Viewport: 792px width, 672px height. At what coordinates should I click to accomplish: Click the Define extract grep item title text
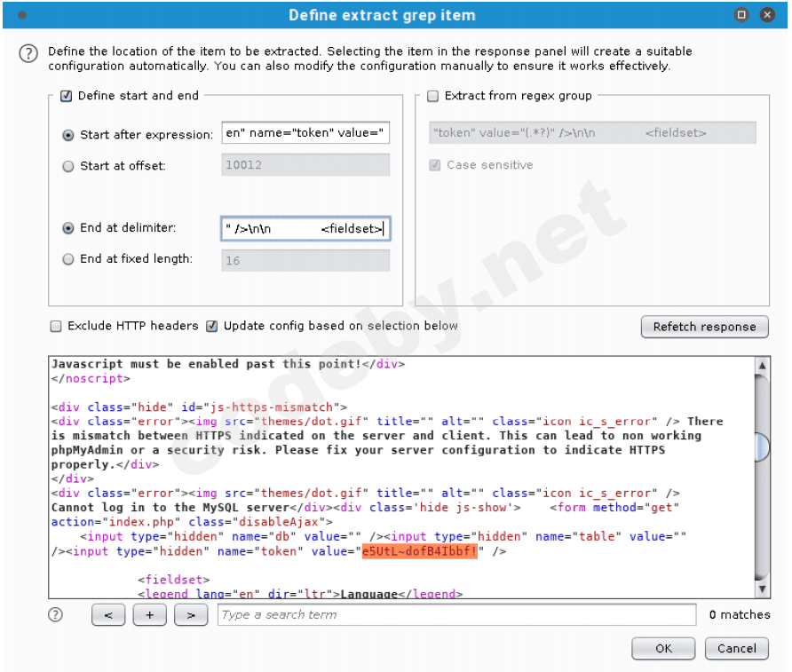coord(382,15)
